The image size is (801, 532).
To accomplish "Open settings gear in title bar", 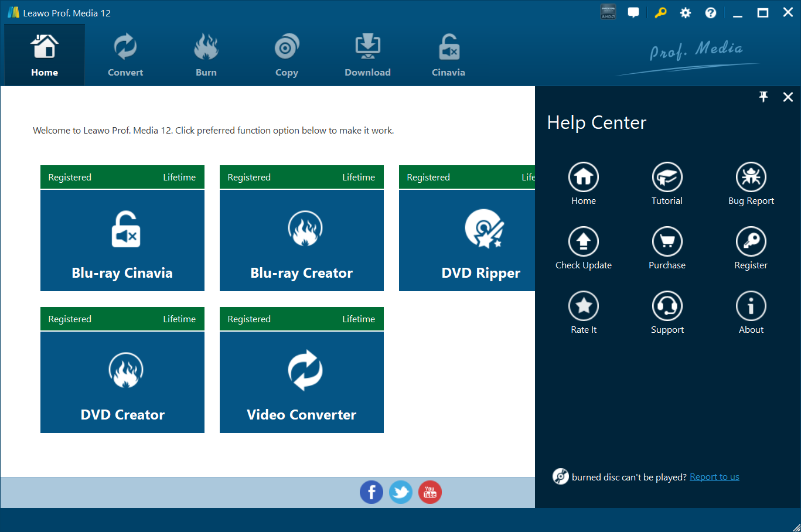I will point(685,13).
